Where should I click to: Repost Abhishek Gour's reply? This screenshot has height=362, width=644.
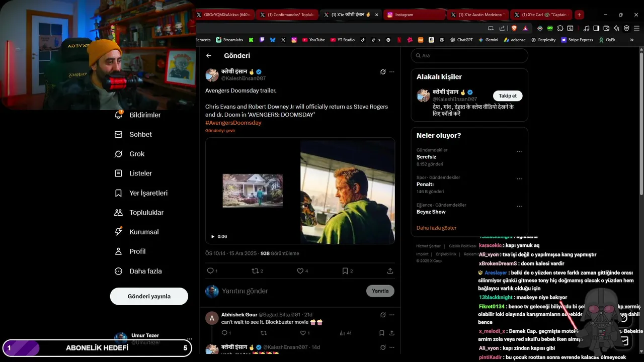[x=264, y=333]
